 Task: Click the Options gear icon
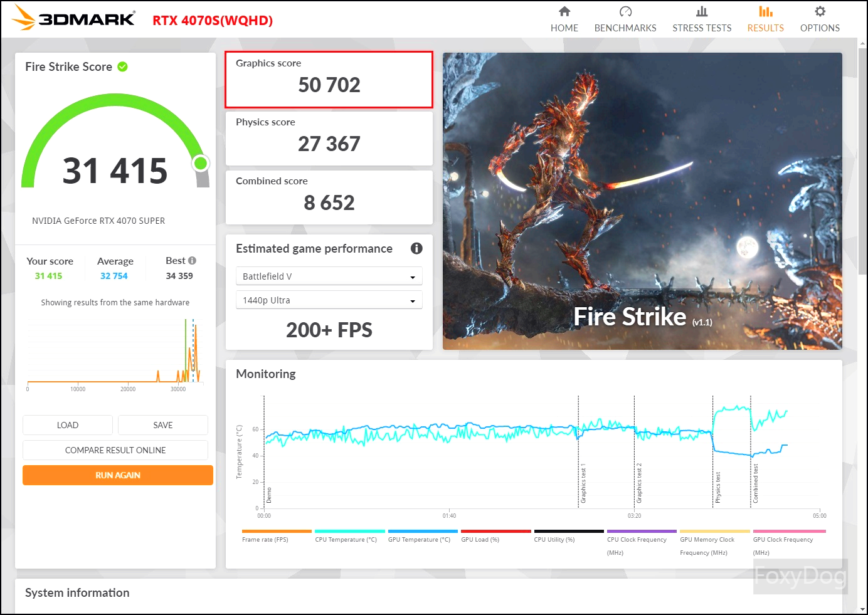coord(820,11)
